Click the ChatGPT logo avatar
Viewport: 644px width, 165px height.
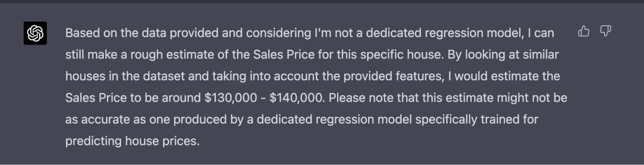pos(35,33)
